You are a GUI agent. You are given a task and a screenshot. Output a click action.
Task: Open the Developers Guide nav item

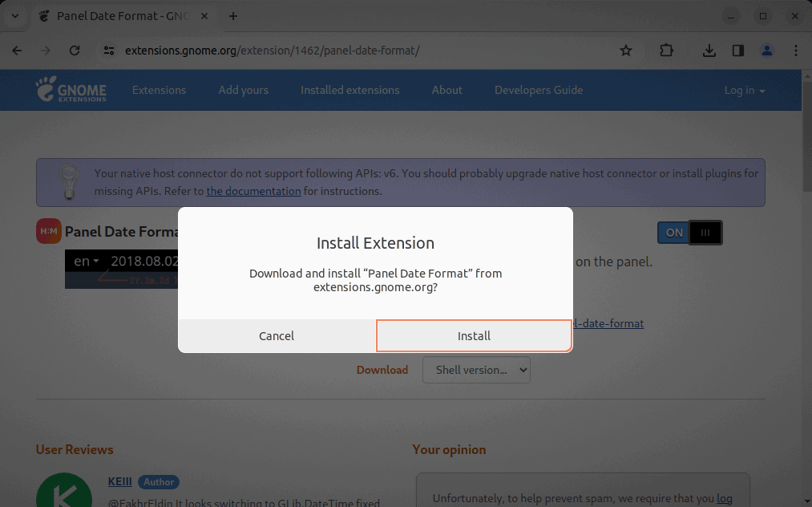539,90
